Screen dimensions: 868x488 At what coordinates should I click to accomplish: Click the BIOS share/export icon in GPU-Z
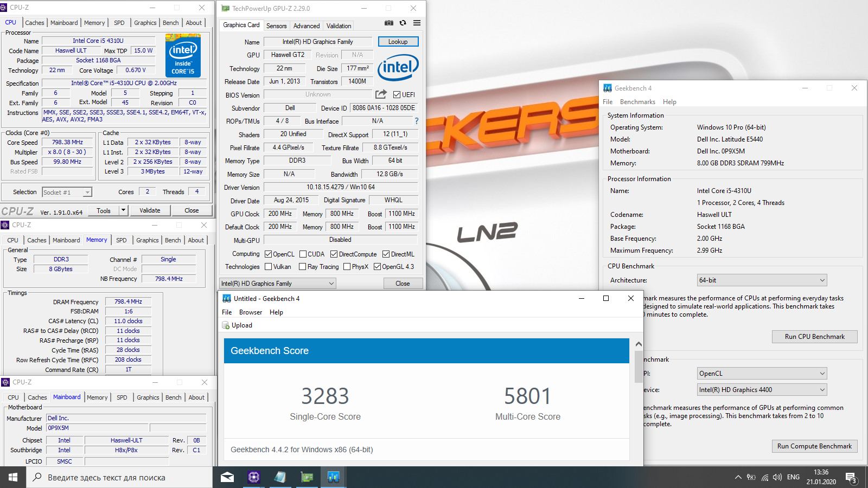(381, 94)
